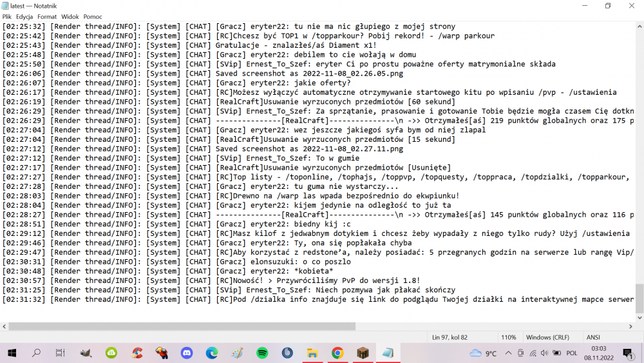The width and height of the screenshot is (644, 363).
Task: Open the Edycja menu
Action: [24, 16]
